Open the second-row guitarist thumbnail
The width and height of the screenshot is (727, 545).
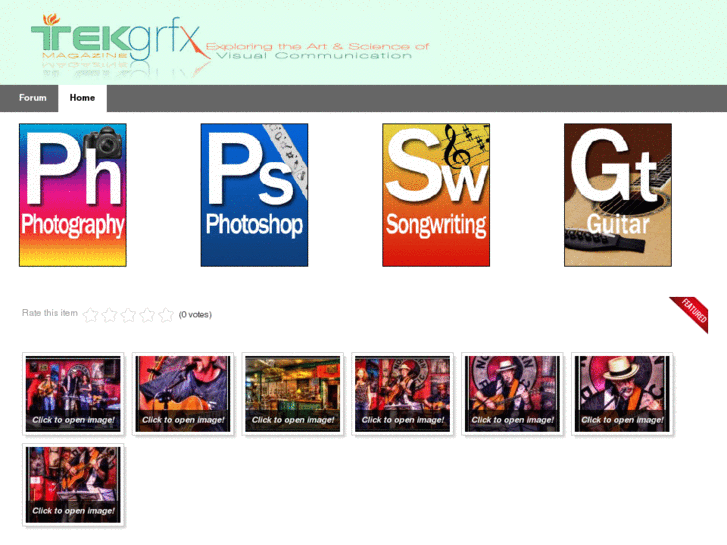[73, 485]
